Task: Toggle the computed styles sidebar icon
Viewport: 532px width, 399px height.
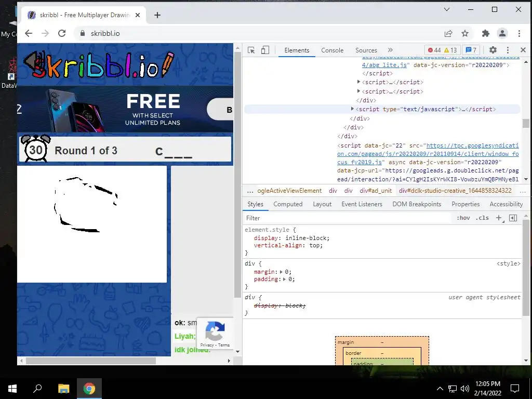Action: 513,218
